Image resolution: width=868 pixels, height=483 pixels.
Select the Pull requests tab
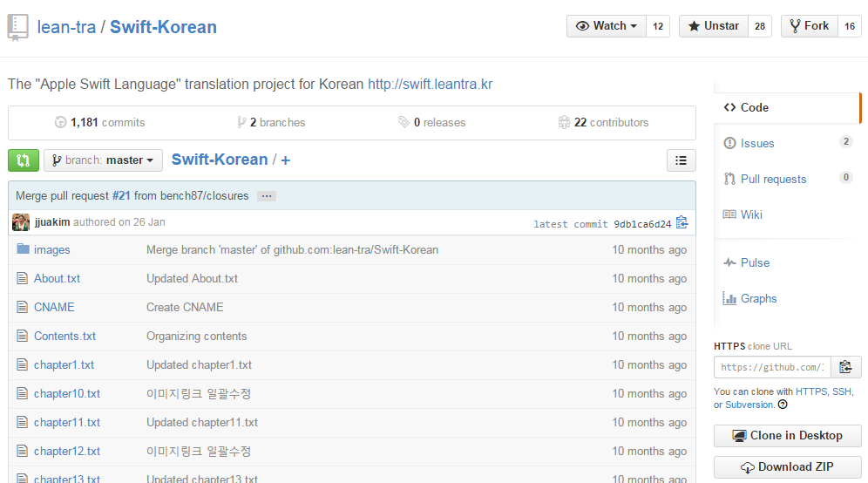[787, 179]
